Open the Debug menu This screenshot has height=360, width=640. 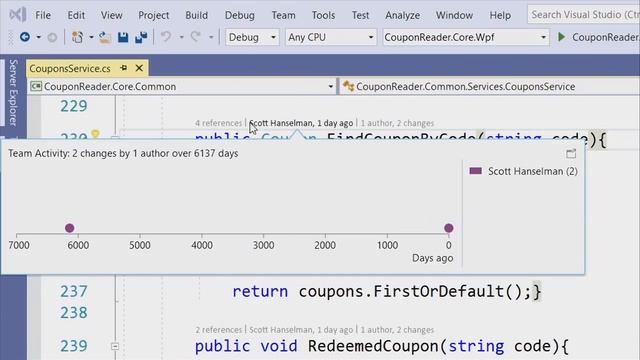click(x=240, y=15)
